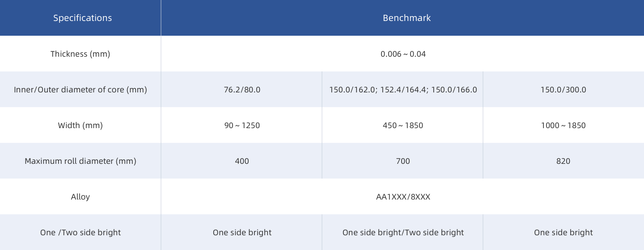Click the Width (mm) row label

pyautogui.click(x=80, y=125)
